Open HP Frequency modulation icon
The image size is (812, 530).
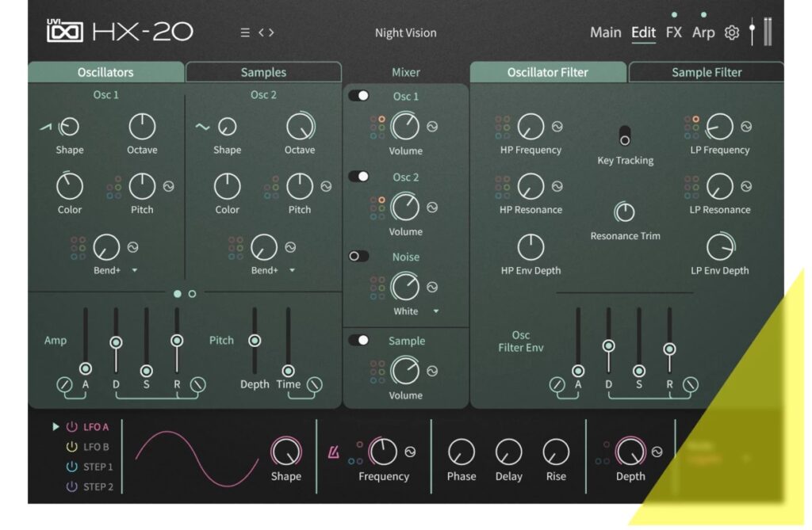[557, 127]
